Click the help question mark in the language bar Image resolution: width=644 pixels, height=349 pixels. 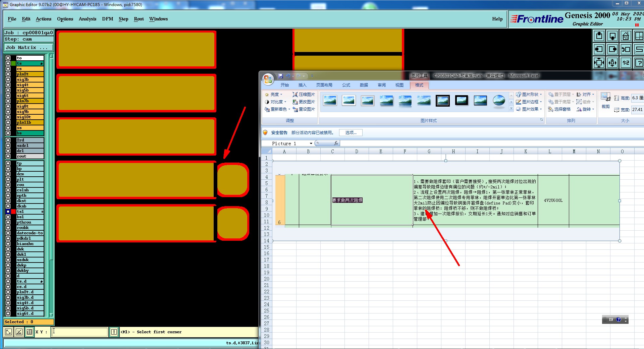click(619, 320)
